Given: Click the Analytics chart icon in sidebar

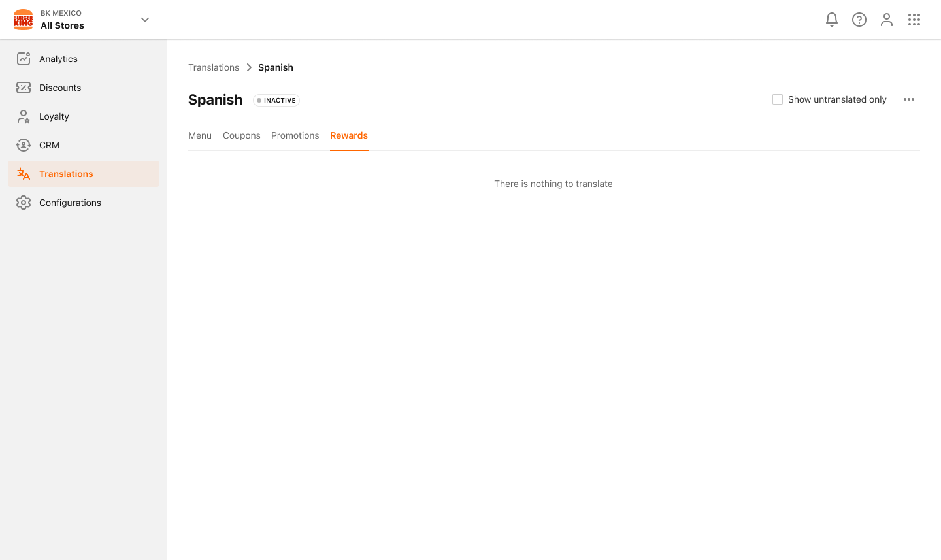Looking at the screenshot, I should tap(24, 59).
